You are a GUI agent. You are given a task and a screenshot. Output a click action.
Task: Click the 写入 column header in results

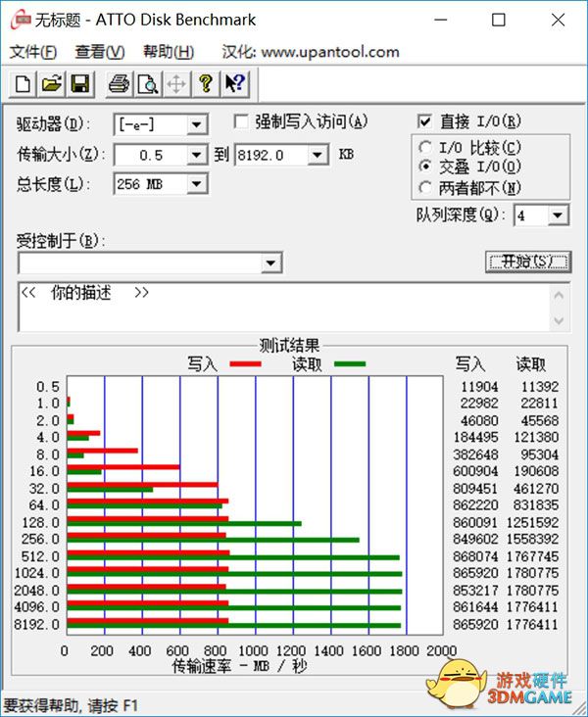470,364
